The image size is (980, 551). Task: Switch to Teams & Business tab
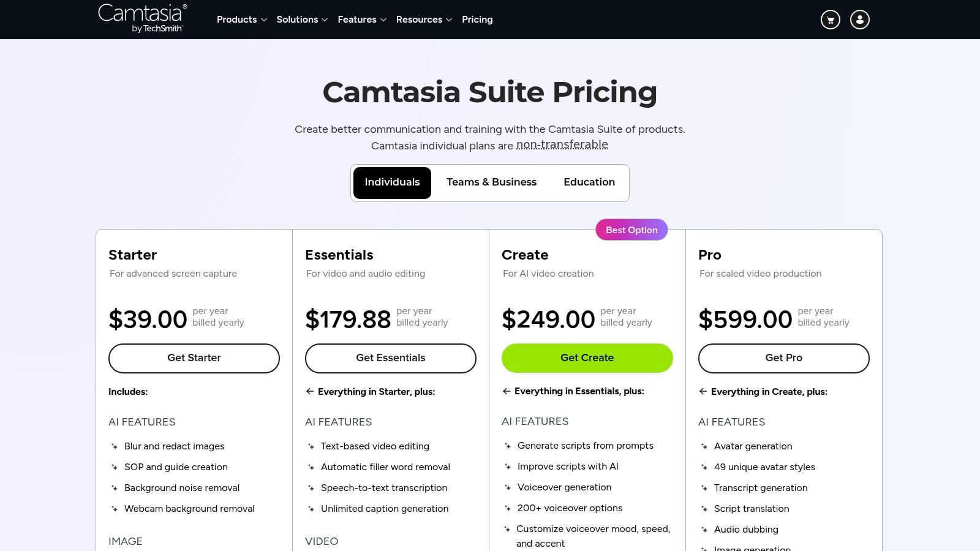pos(491,182)
